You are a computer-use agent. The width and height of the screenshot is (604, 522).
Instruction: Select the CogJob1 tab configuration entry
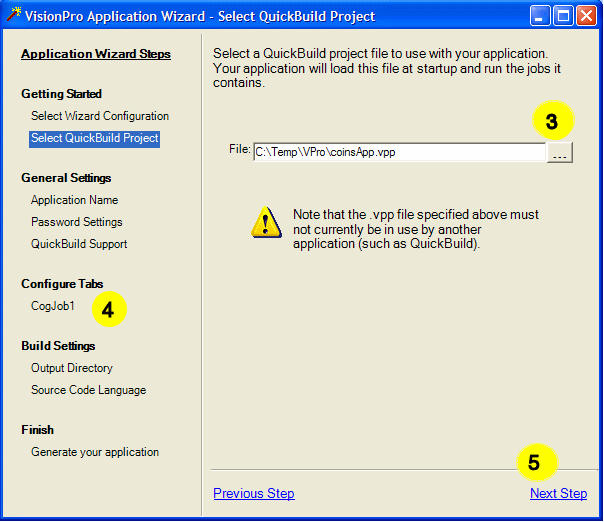(53, 306)
